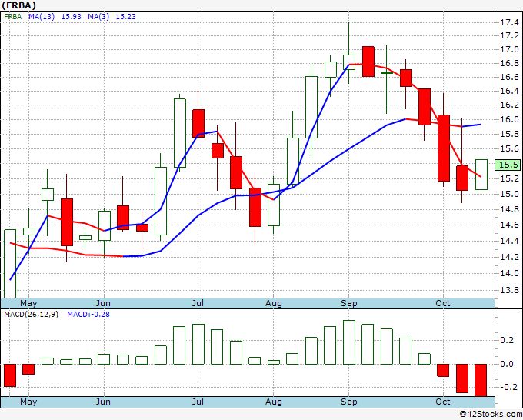This screenshot has height=420, width=523.
Task: Click Jul on the price chart axis
Action: (198, 303)
